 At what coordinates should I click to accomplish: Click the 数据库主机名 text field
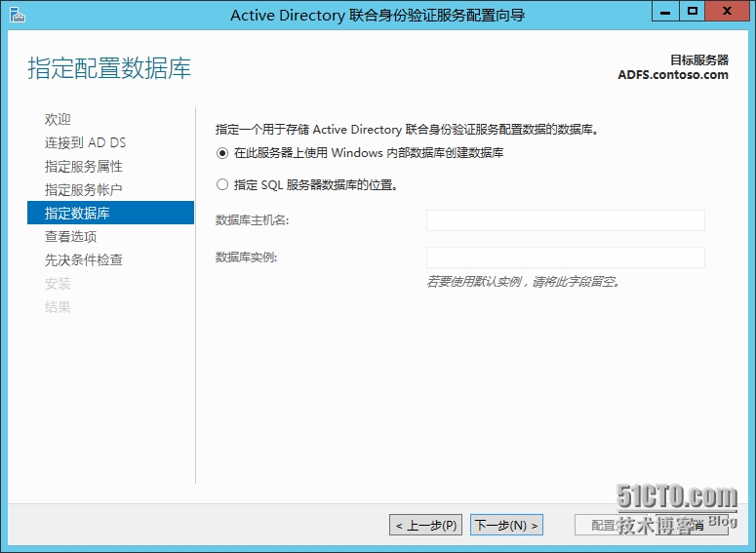pos(565,220)
